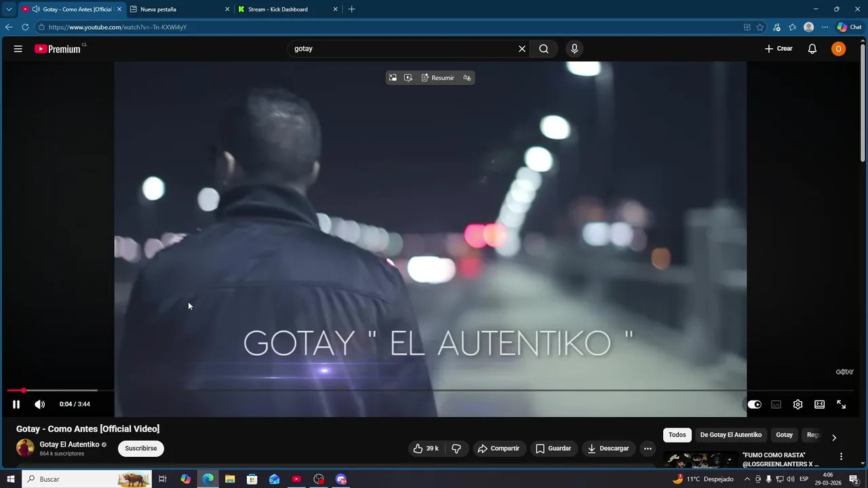The height and width of the screenshot is (488, 868).
Task: Switch to the Nueva pestaña browser tab
Action: [x=179, y=9]
